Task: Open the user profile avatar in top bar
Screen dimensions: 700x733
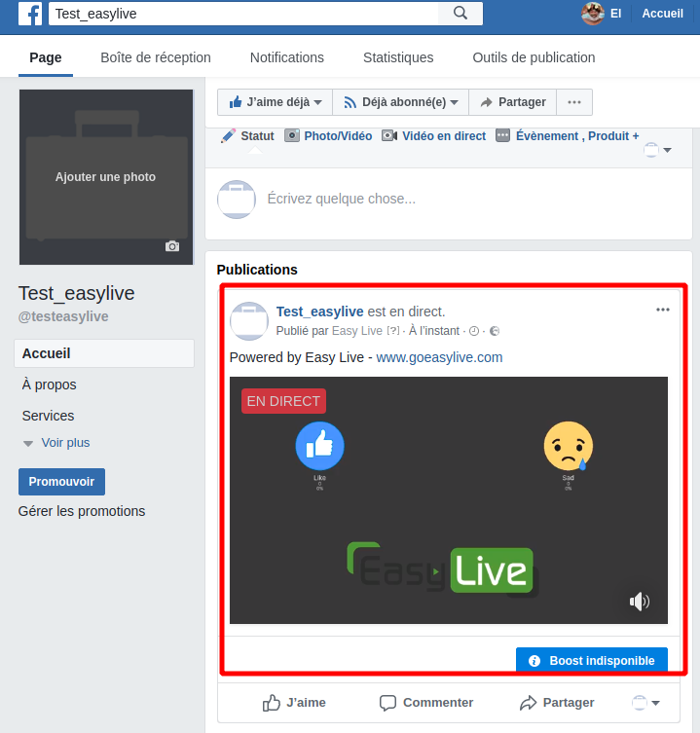Action: 593,13
